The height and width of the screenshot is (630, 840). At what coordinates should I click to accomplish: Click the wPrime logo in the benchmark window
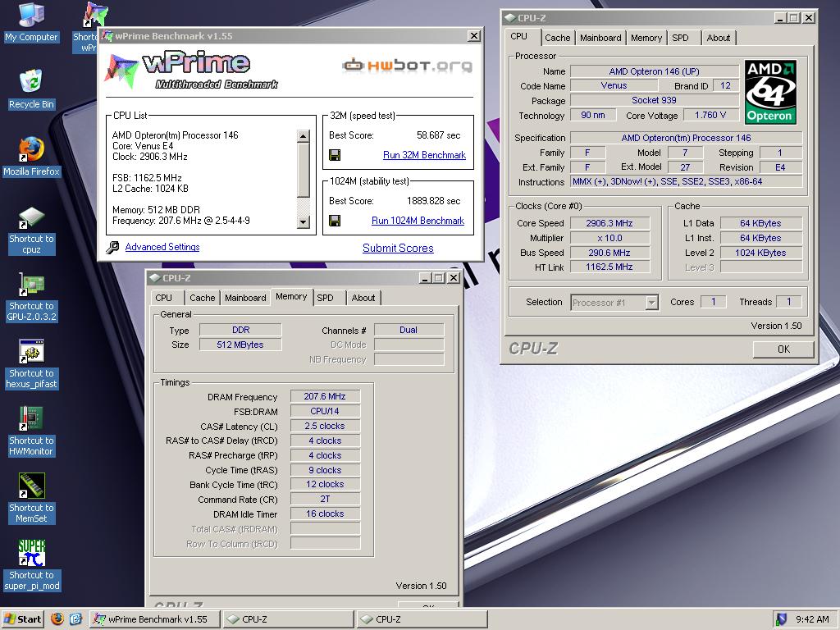click(192, 70)
